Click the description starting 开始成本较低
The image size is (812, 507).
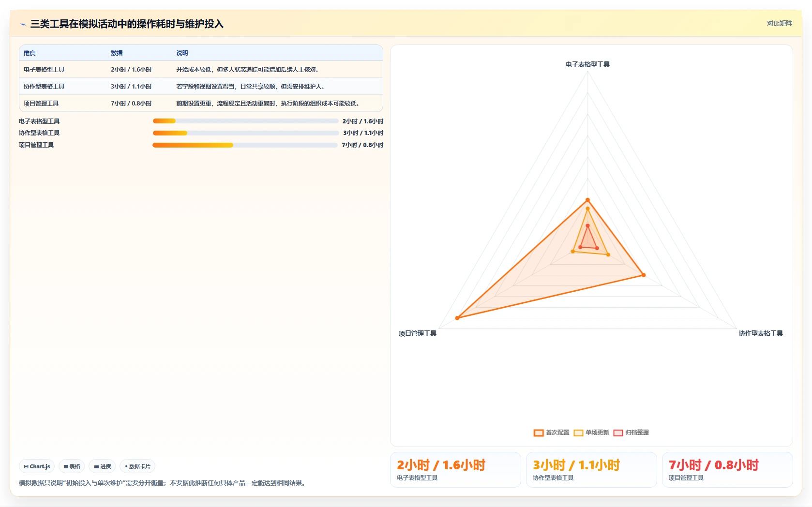[249, 70]
